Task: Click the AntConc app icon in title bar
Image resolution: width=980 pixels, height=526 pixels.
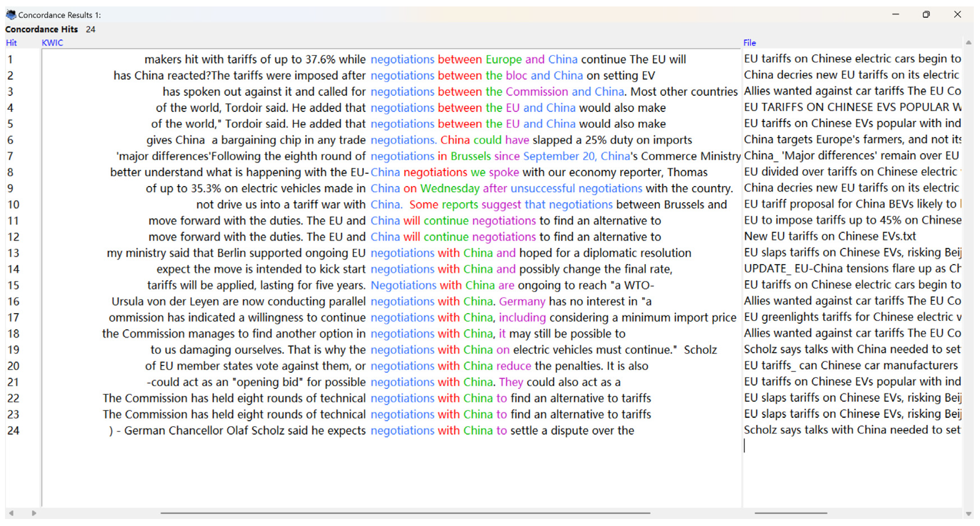Action: [11, 15]
